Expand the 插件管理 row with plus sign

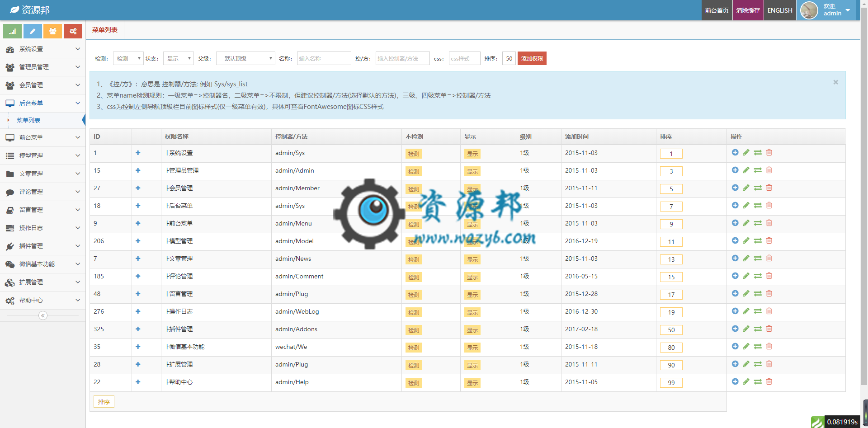[138, 329]
